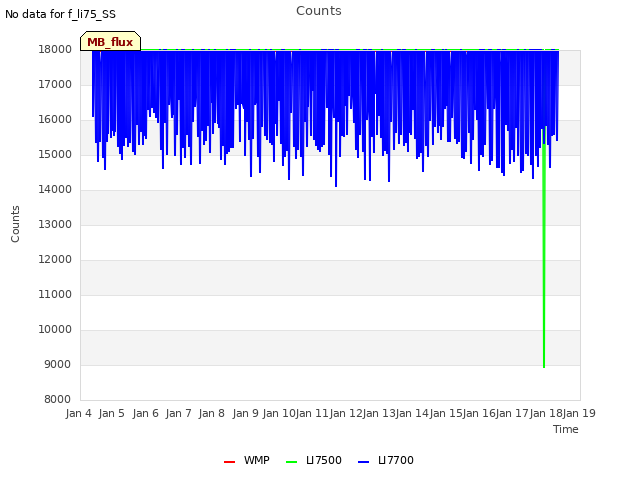Click the 9000 y-axis tick label
The width and height of the screenshot is (640, 480).
pyautogui.click(x=58, y=365)
